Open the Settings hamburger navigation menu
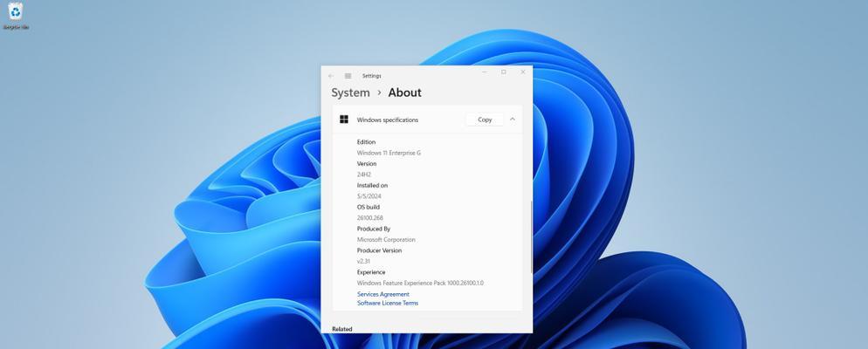 coord(348,76)
